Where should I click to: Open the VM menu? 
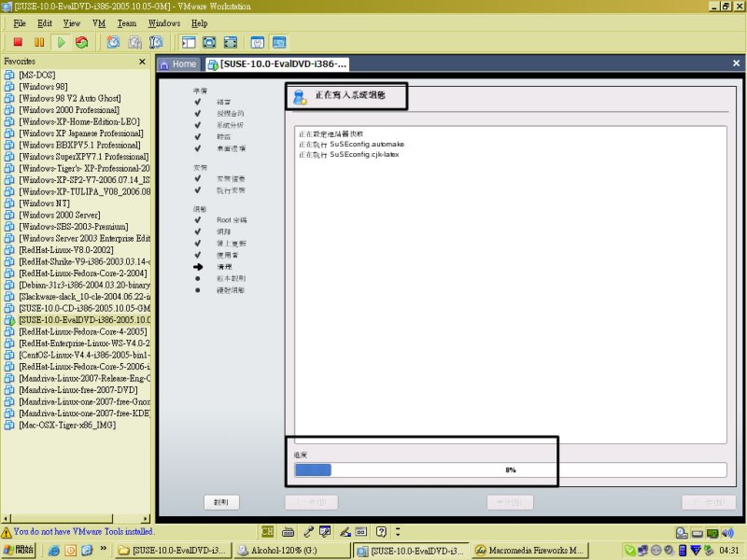point(99,23)
